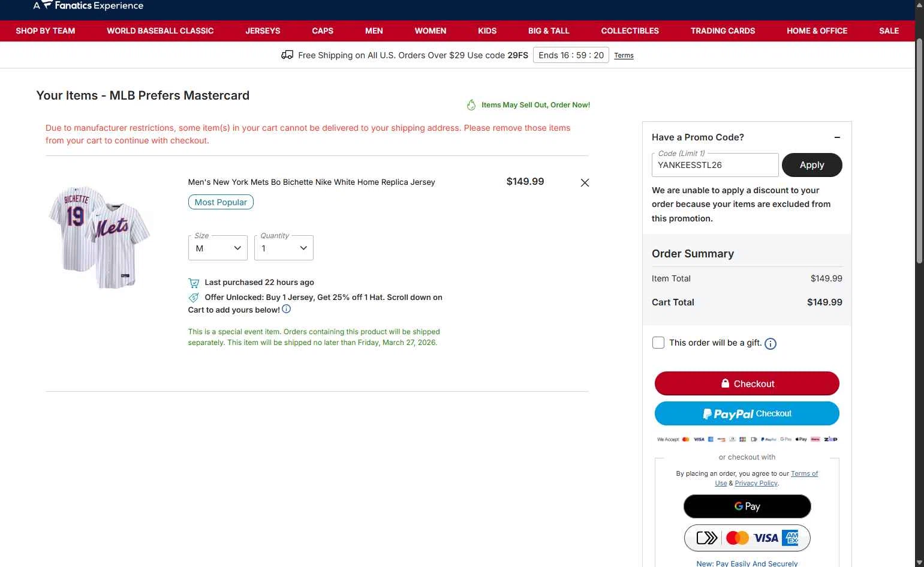Click the We Accept payment icons strip

point(747,439)
